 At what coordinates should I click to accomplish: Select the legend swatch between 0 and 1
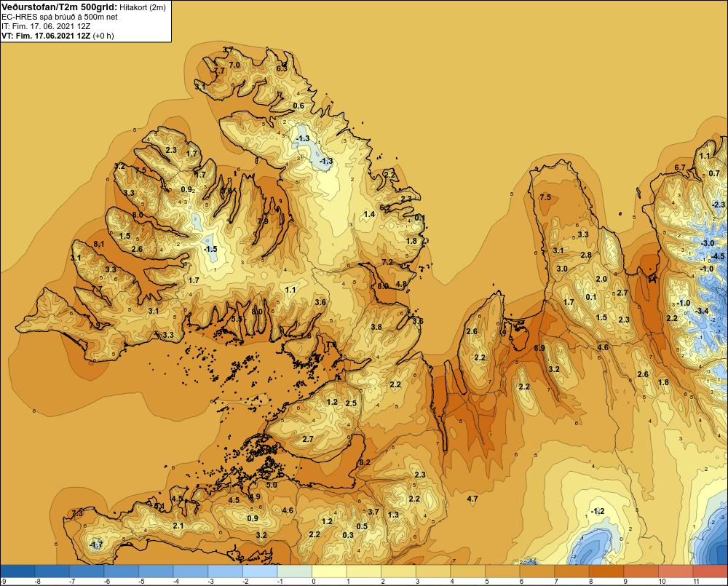click(x=329, y=571)
